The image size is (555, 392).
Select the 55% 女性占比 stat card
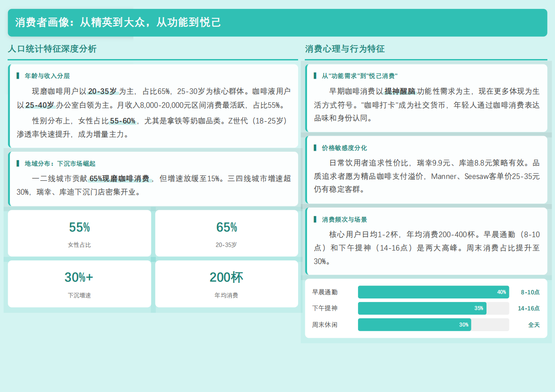(x=80, y=233)
